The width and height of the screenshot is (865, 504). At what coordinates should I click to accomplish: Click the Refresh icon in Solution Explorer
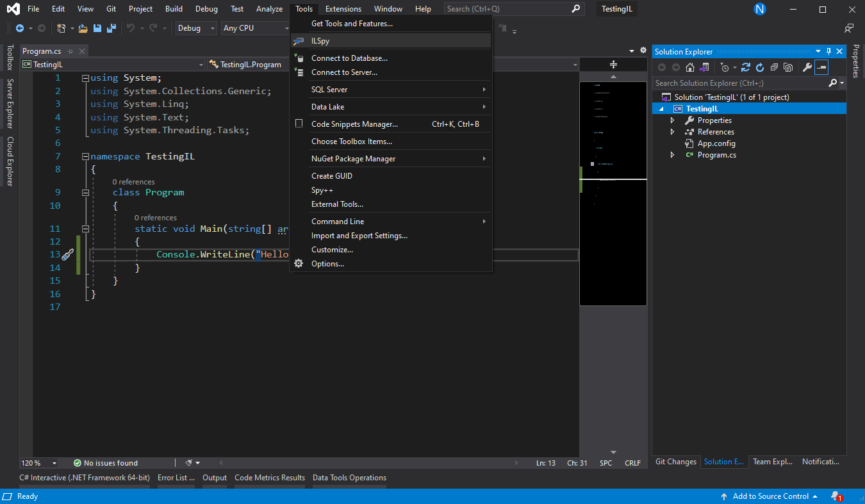(x=760, y=67)
